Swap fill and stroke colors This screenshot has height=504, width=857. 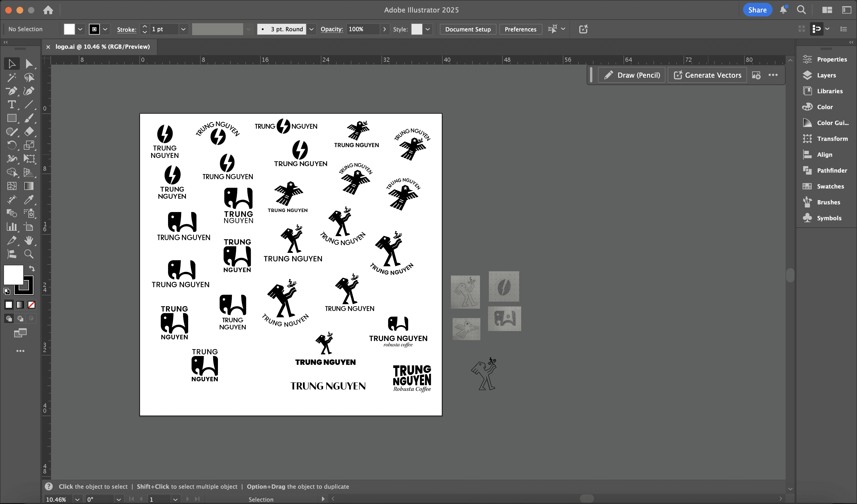click(x=32, y=268)
